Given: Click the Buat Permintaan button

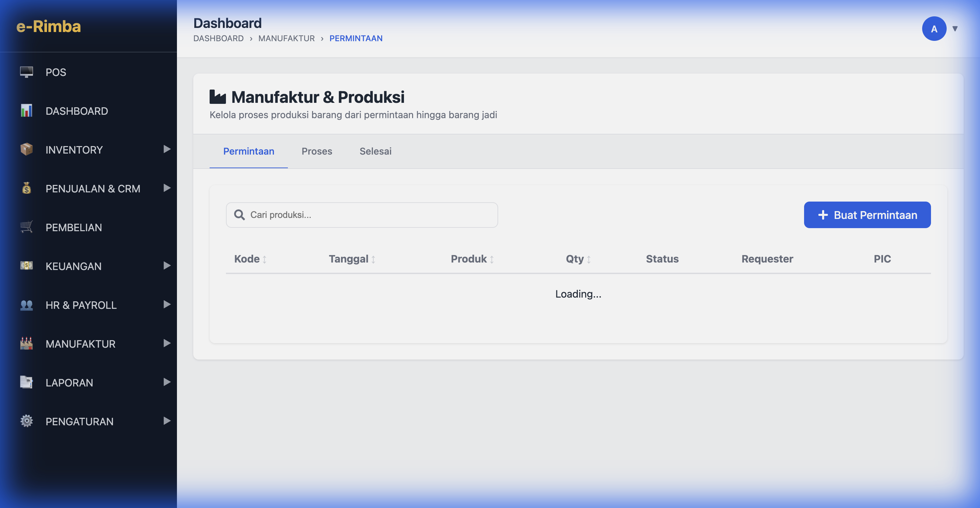Looking at the screenshot, I should (x=867, y=215).
